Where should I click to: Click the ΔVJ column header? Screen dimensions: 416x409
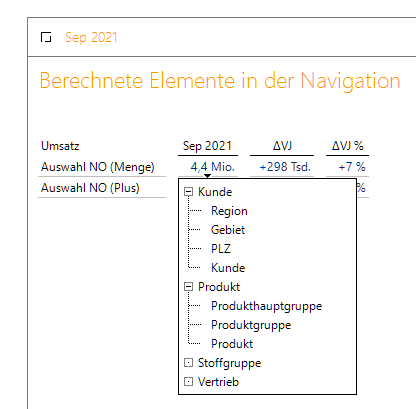282,146
